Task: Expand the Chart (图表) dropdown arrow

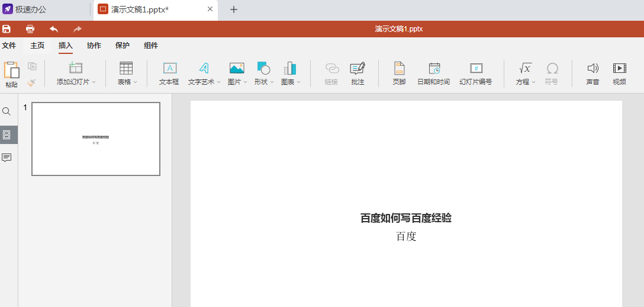Action: pyautogui.click(x=298, y=82)
